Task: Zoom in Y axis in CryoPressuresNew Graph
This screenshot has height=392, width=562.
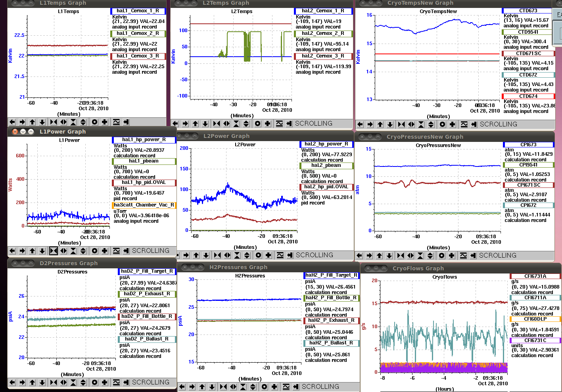Action: point(420,256)
